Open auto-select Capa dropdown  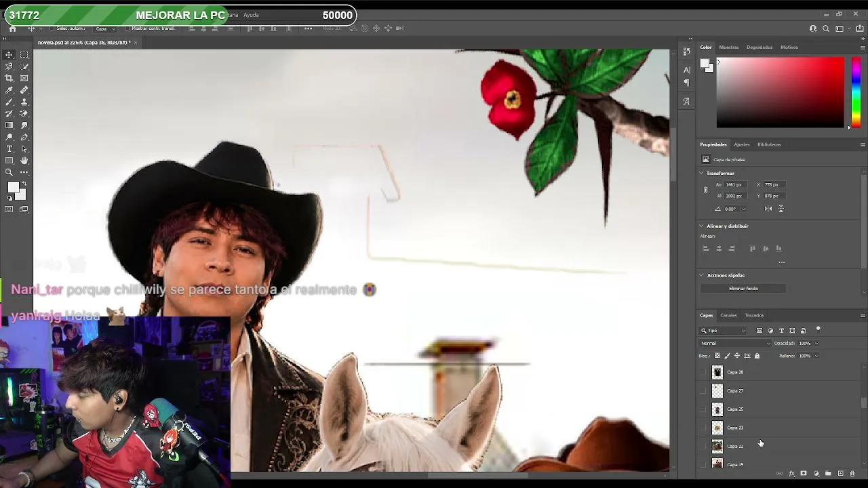[104, 28]
